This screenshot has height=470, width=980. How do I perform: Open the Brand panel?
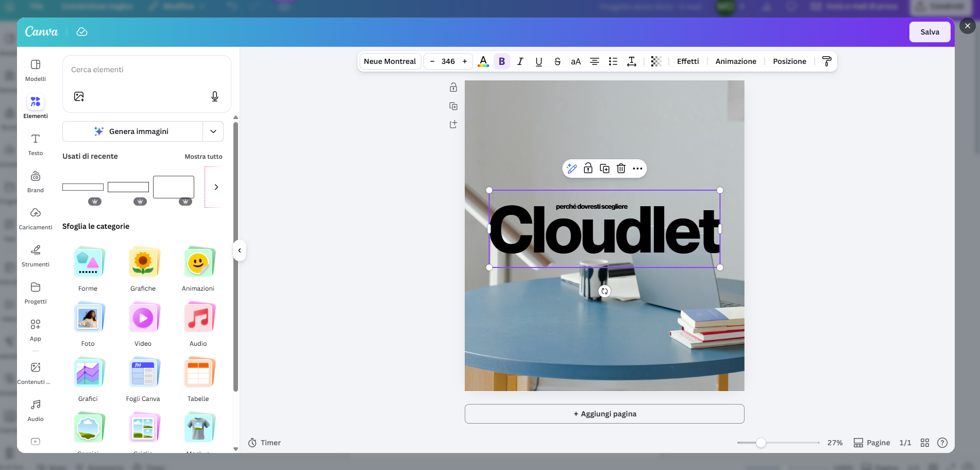(36, 181)
